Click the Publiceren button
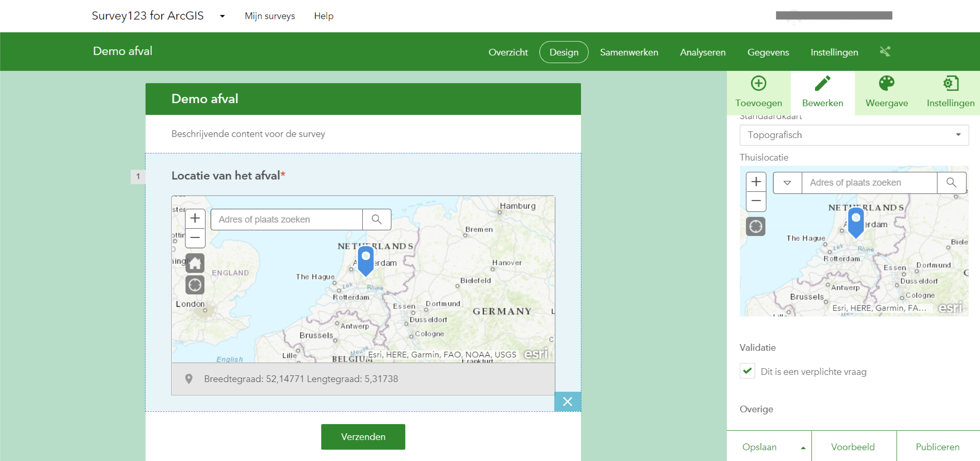This screenshot has height=461, width=980. tap(937, 447)
